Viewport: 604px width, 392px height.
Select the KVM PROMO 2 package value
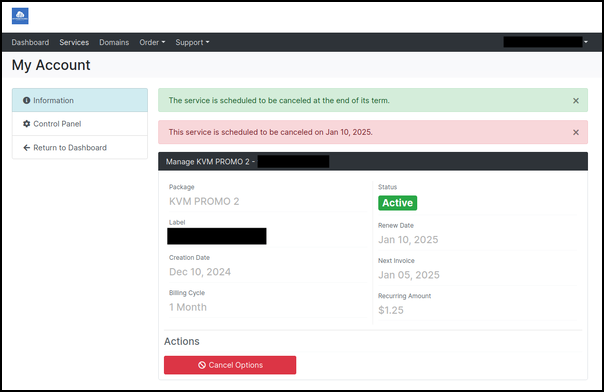point(204,201)
